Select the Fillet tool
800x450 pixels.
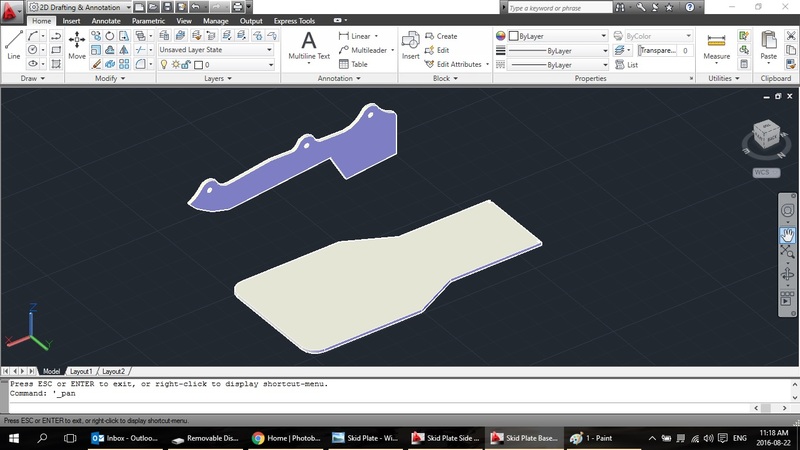[140, 64]
